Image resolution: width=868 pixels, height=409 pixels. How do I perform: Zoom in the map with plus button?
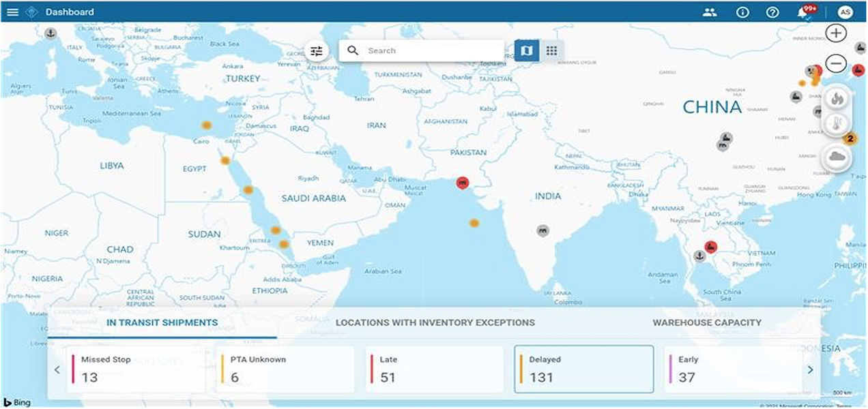click(836, 33)
